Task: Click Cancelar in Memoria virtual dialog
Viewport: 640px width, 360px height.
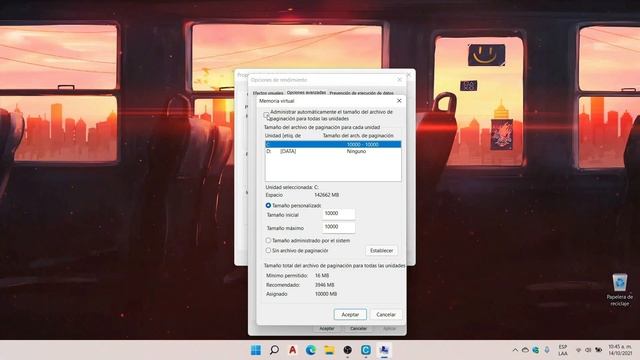Action: (x=386, y=314)
